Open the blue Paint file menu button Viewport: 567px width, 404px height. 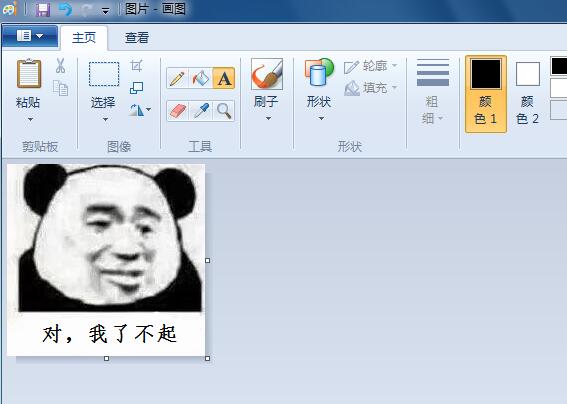click(x=30, y=36)
